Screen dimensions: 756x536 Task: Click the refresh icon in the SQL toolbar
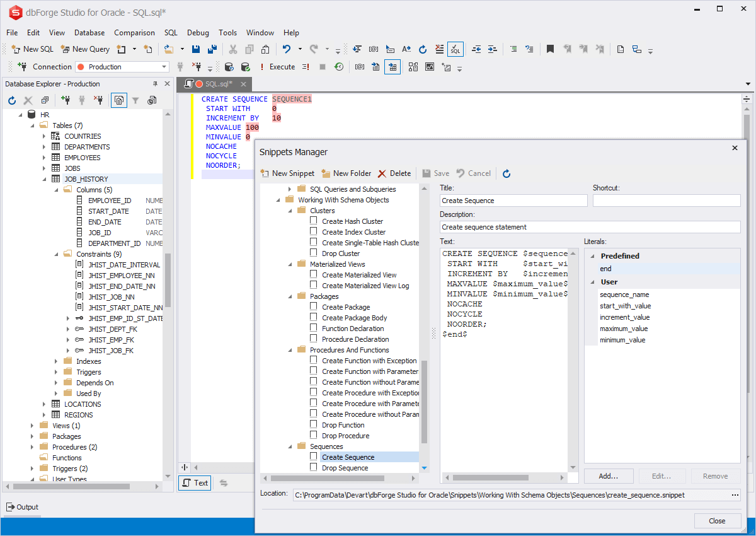[x=423, y=49]
